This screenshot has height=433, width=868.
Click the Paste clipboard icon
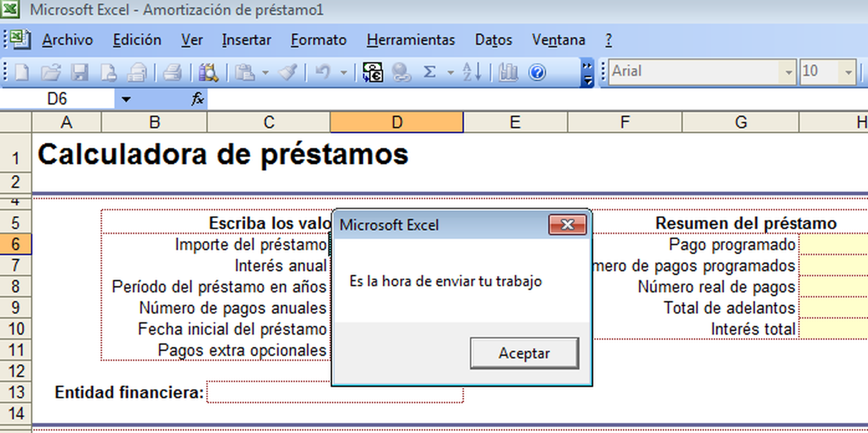click(x=245, y=72)
